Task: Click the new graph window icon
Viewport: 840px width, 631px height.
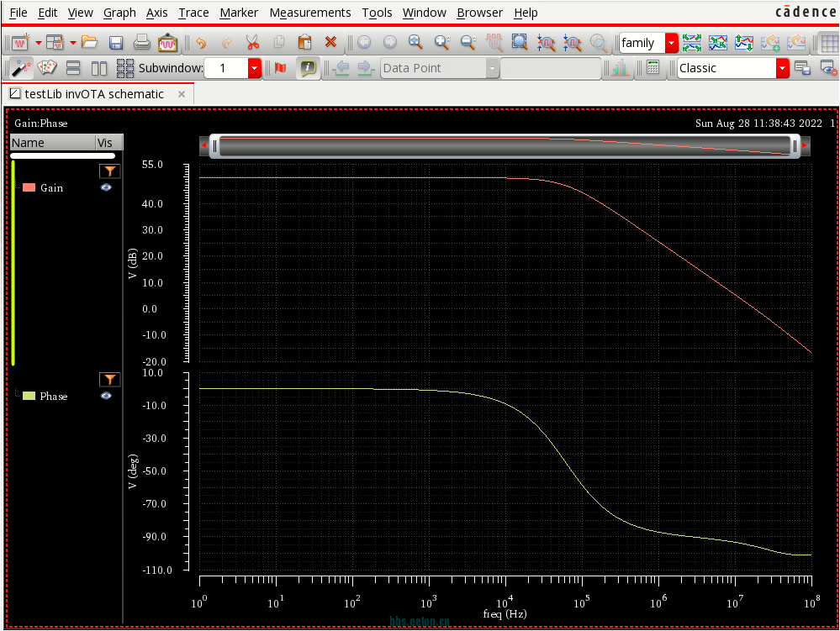Action: 20,42
